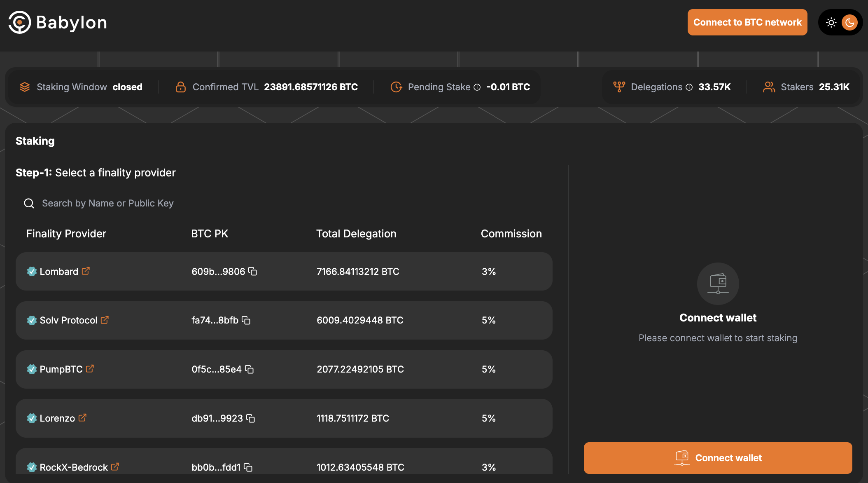The width and height of the screenshot is (868, 483).
Task: Click Connect to BTC network button
Action: tap(747, 22)
